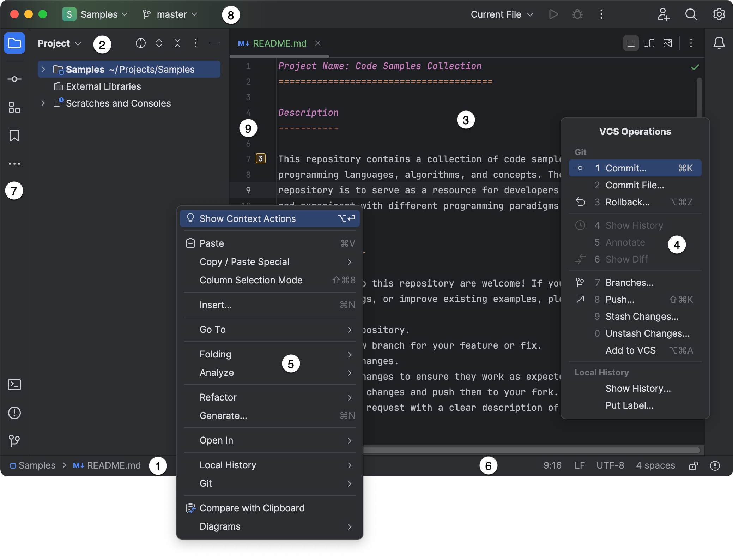
Task: Open the Notifications bell icon
Action: click(x=719, y=43)
